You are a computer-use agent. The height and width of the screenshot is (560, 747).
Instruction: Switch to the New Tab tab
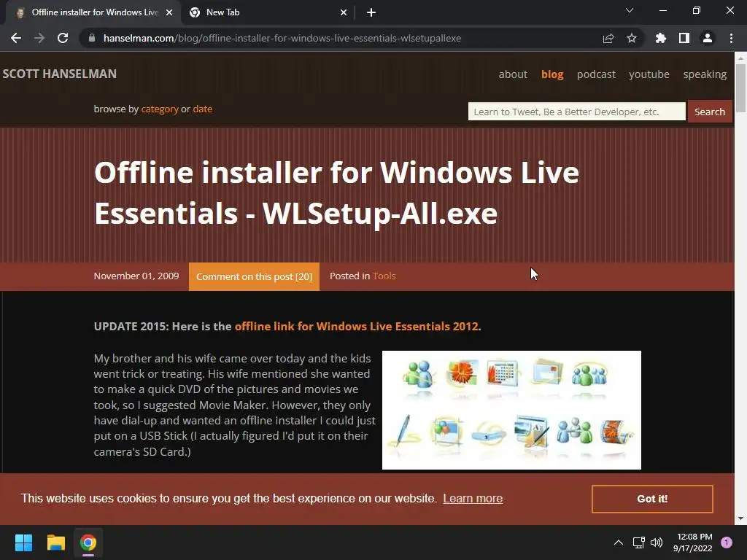267,12
